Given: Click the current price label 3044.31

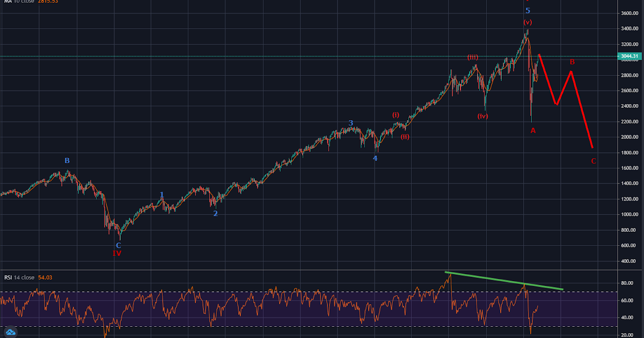Looking at the screenshot, I should [628, 56].
